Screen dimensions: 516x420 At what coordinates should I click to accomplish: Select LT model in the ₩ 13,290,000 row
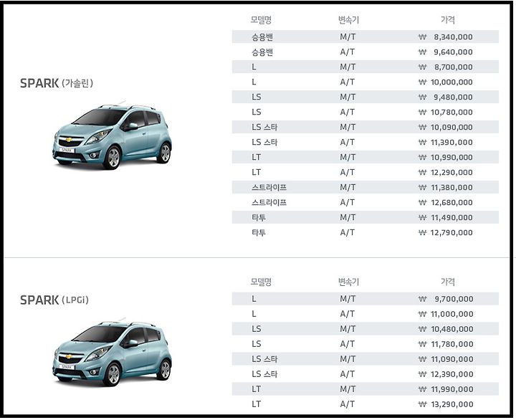tap(257, 404)
